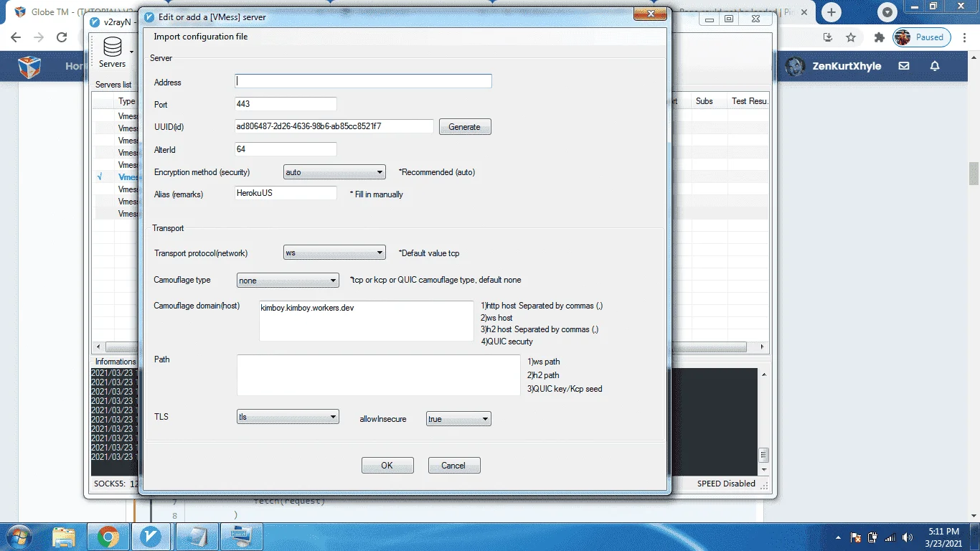Click the install/download icon in address bar
The height and width of the screenshot is (551, 980).
click(828, 37)
